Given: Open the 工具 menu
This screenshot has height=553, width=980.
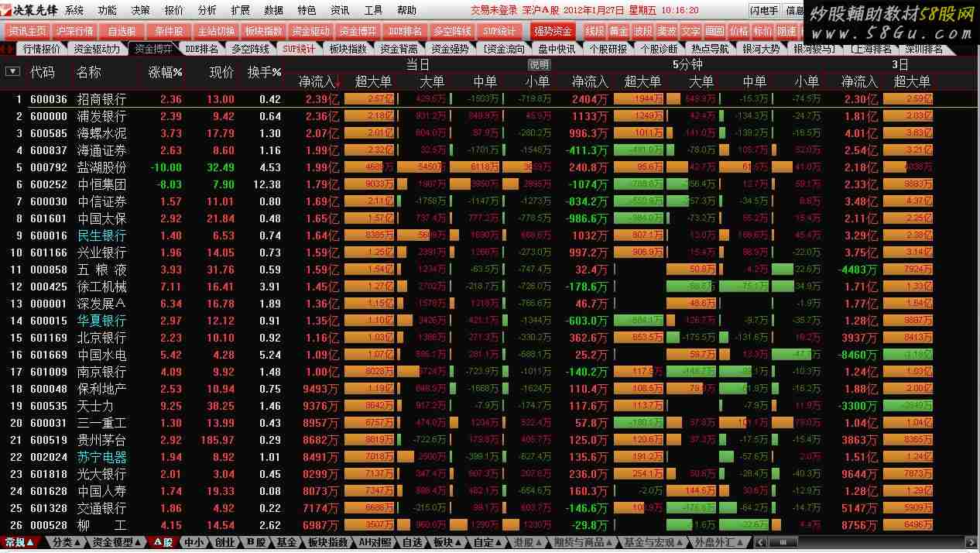Looking at the screenshot, I should [x=373, y=10].
